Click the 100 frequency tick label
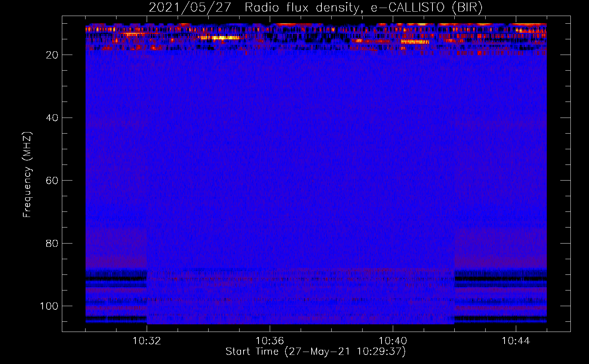 pos(49,306)
